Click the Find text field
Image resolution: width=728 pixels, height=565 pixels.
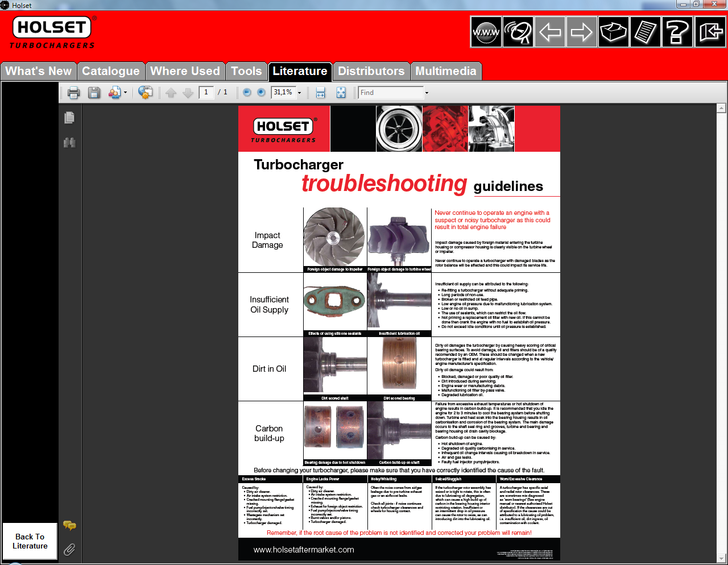click(391, 92)
